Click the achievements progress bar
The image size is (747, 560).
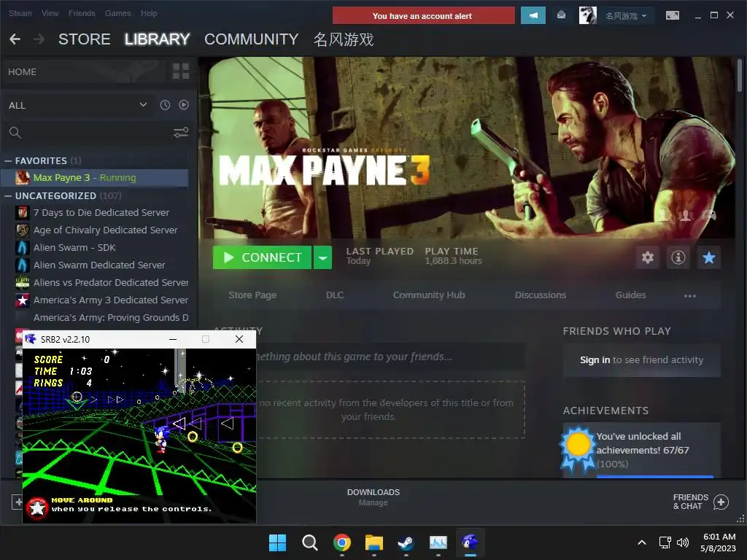point(655,476)
